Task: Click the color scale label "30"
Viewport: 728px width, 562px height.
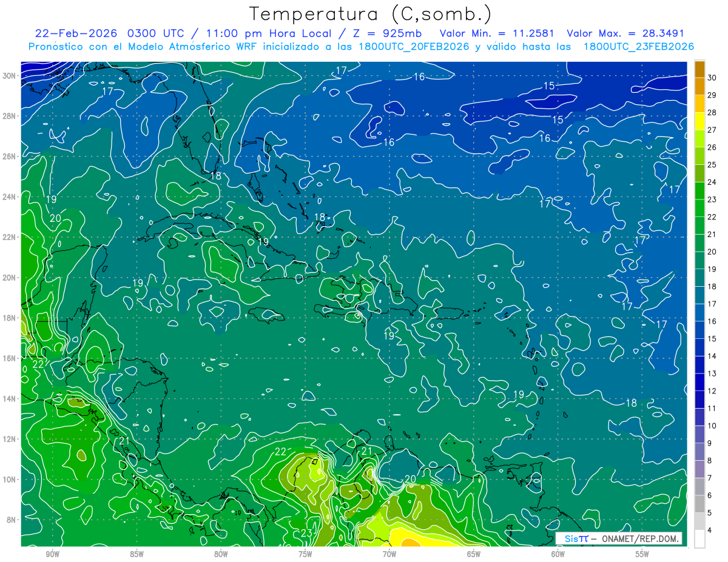Action: pos(712,78)
